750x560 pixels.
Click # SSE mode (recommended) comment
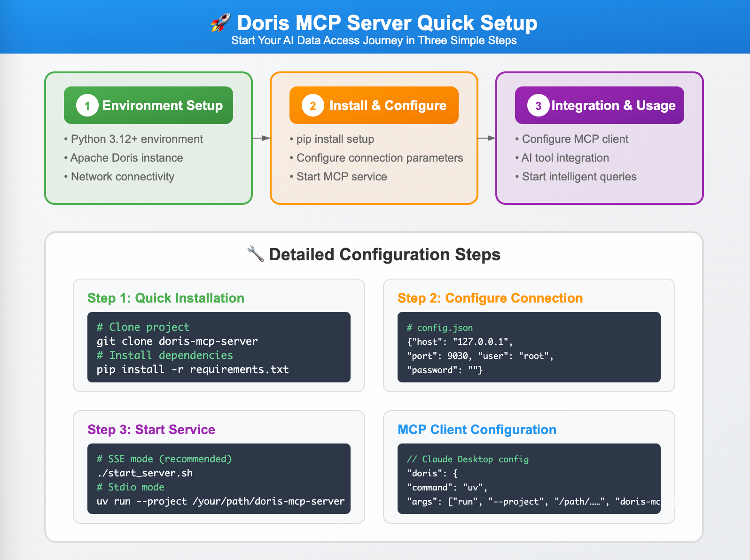164,459
